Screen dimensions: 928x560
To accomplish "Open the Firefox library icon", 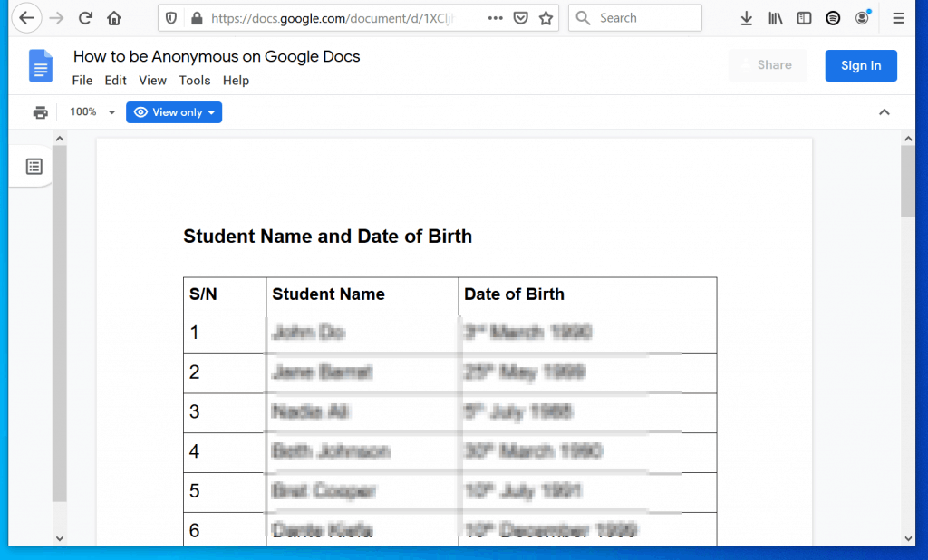I will [x=776, y=18].
